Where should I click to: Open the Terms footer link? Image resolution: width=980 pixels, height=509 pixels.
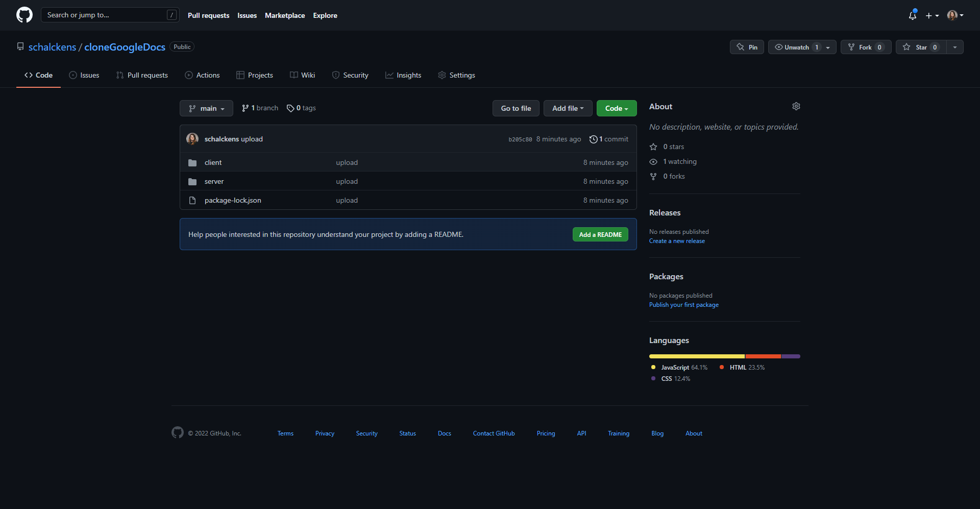click(285, 433)
